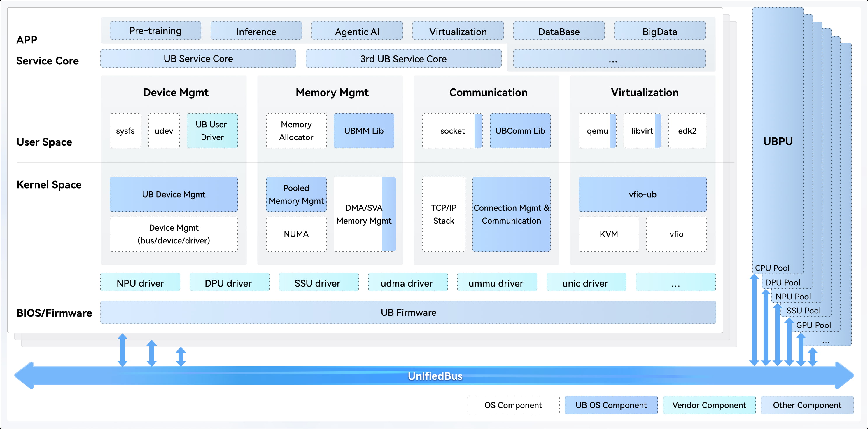868x429 pixels.
Task: Select the Pre-training app box
Action: [x=155, y=31]
